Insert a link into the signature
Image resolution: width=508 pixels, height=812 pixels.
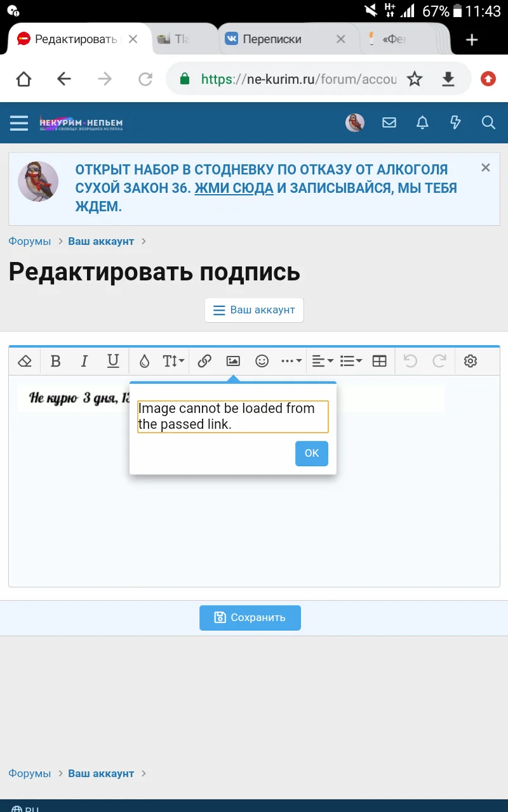click(x=205, y=360)
